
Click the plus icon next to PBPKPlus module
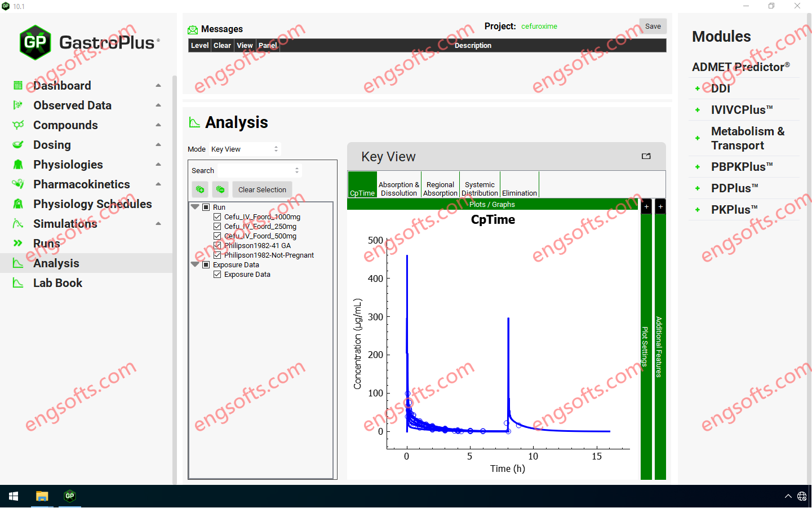click(x=697, y=167)
